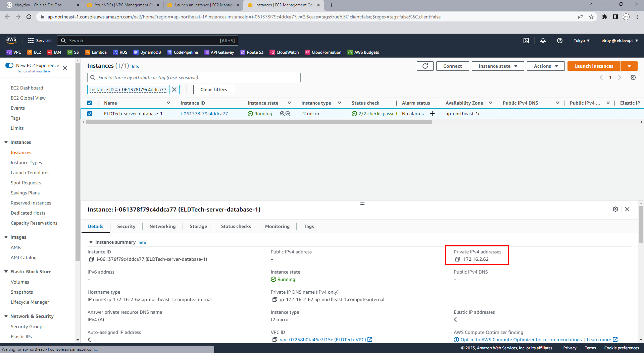This screenshot has height=353, width=644.
Task: Click the details panel vertical scrollbar
Action: coord(641,225)
